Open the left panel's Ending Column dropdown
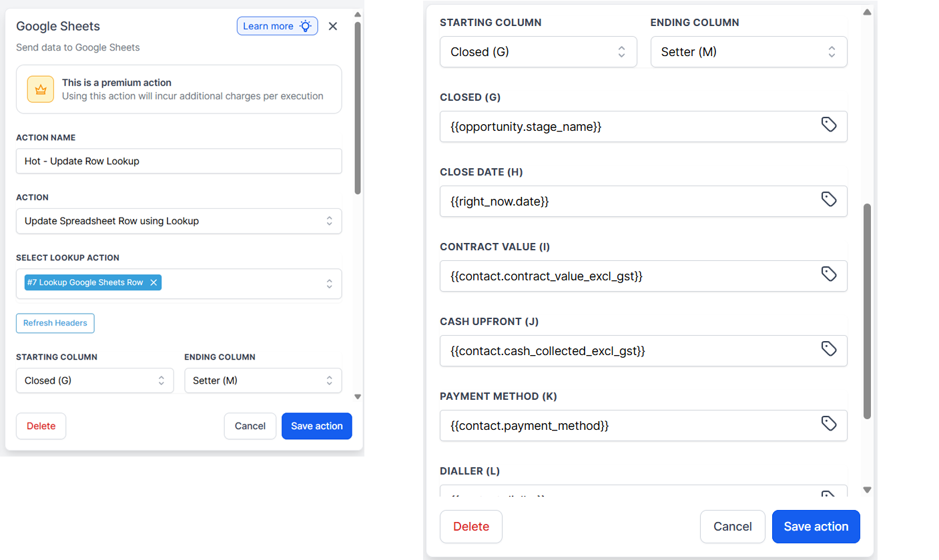 [263, 380]
